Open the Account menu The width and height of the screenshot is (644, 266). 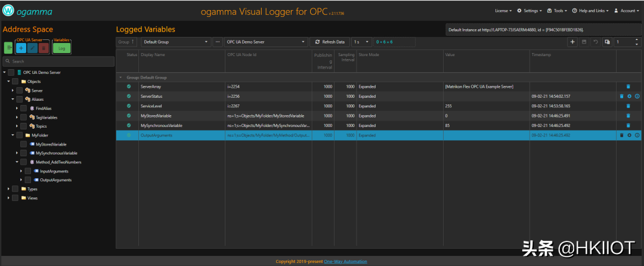[x=627, y=11]
